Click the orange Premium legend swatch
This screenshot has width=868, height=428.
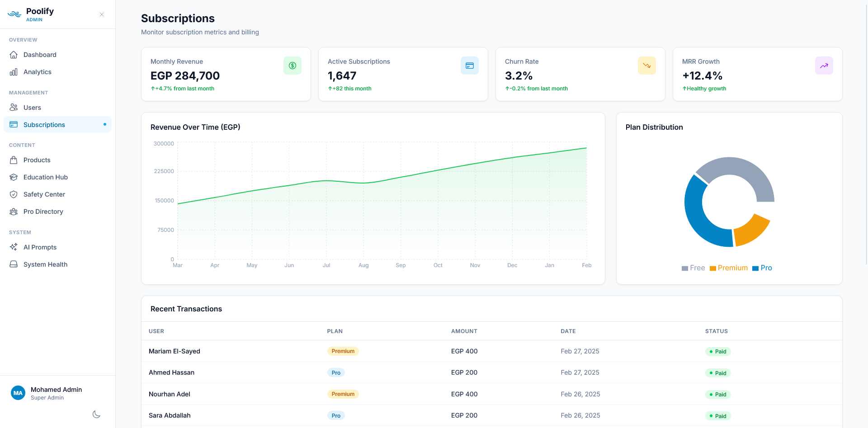(x=712, y=268)
